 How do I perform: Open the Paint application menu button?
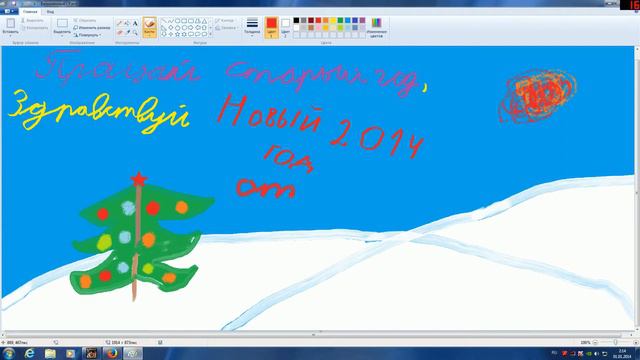point(9,11)
